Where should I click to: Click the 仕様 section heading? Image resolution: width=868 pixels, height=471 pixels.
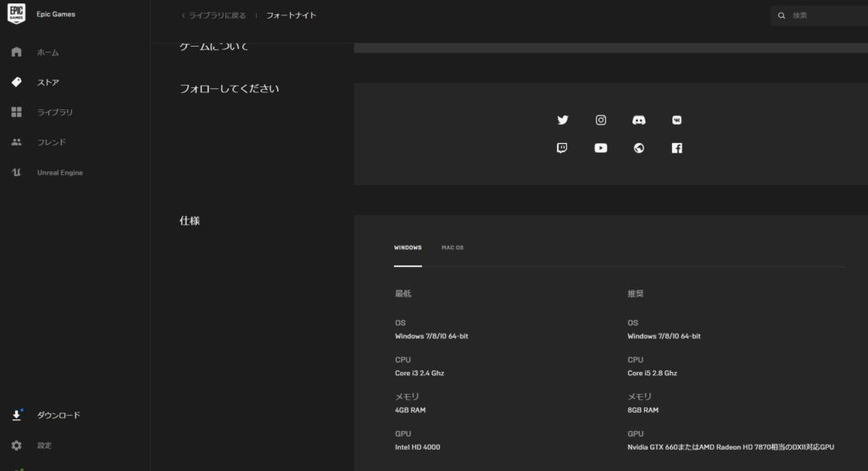[189, 220]
